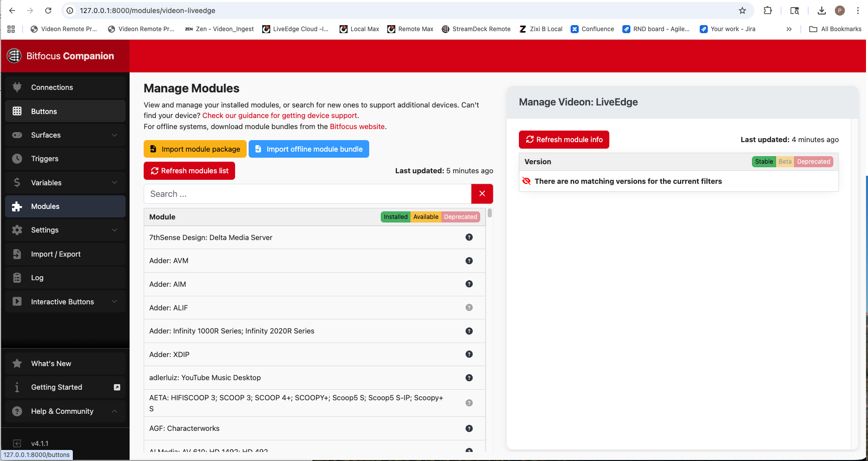Open Import / Export page
Screen dimensions: 868x461
(65, 254)
